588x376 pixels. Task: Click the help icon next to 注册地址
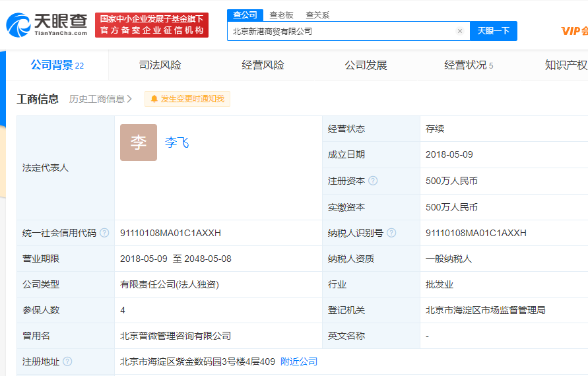point(67,361)
